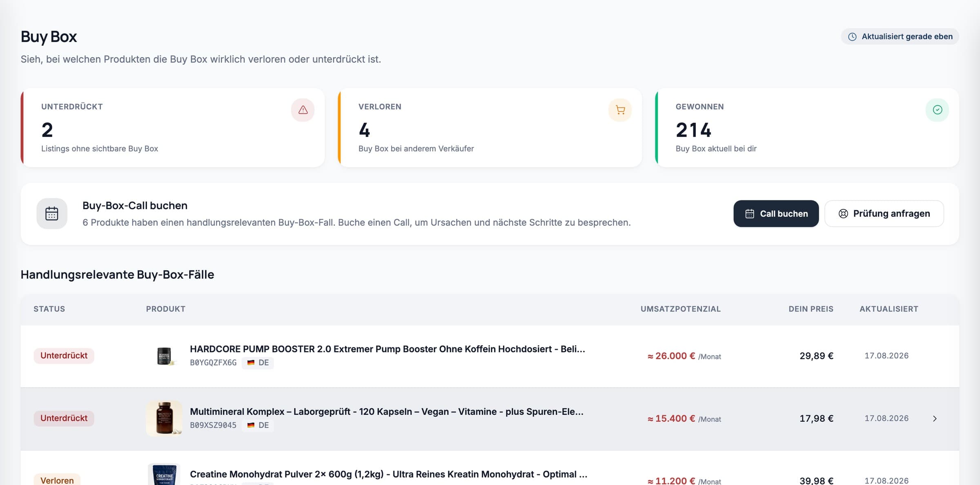Sort by the STATUS column header

49,309
